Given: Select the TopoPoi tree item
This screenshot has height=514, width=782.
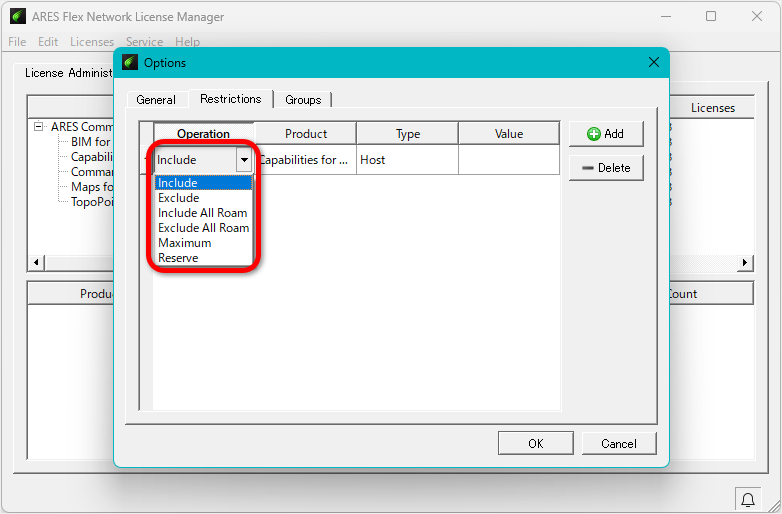Looking at the screenshot, I should coord(92,202).
